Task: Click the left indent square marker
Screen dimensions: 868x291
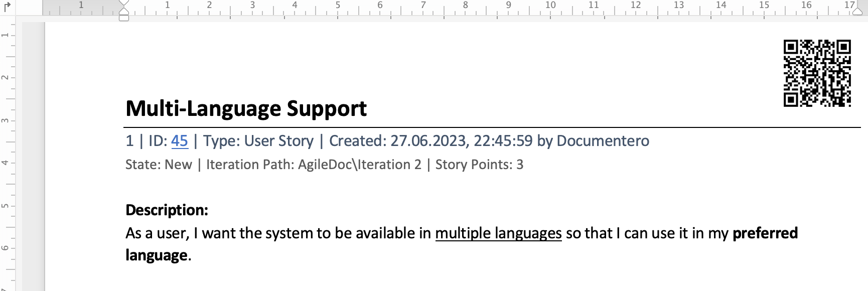Action: [124, 18]
